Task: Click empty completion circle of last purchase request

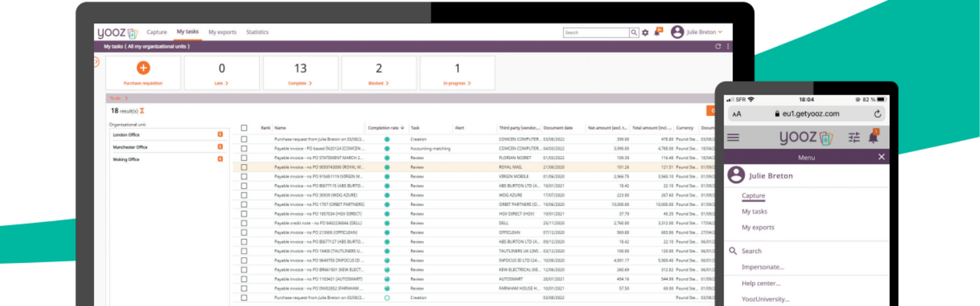Action: coord(387,298)
